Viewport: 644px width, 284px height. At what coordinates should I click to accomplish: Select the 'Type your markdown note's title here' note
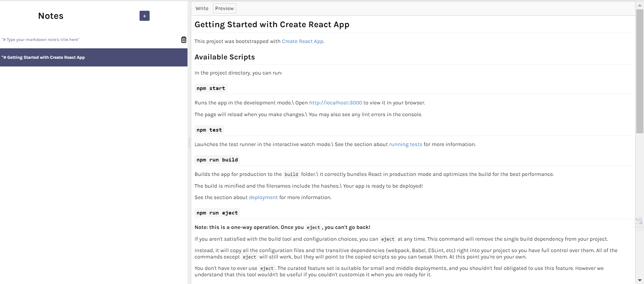tap(94, 40)
